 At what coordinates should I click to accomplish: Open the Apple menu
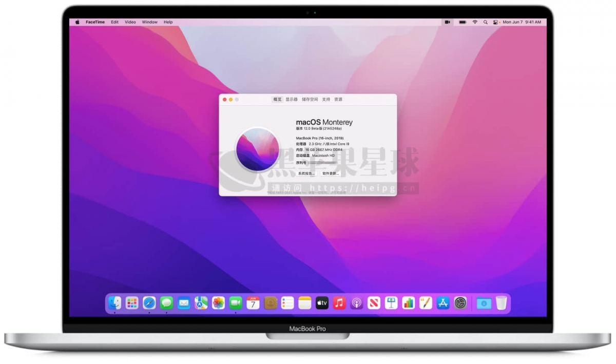tap(77, 22)
